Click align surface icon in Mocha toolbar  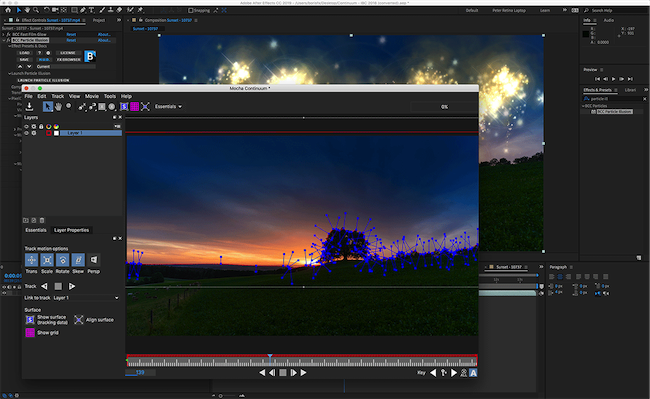pyautogui.click(x=145, y=107)
